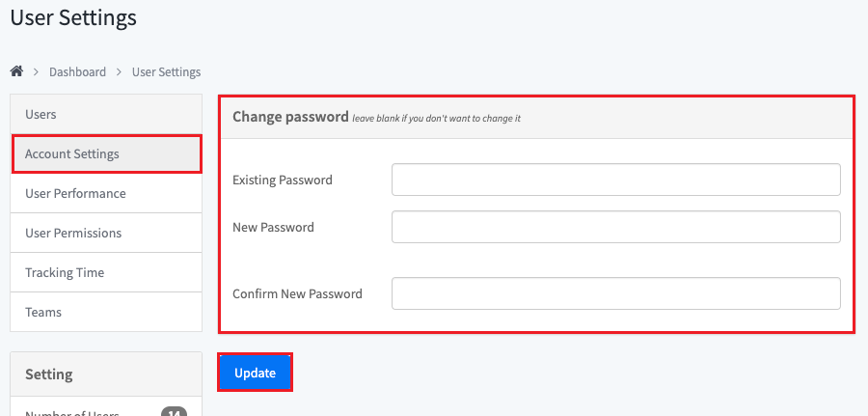
Task: Click the Setting panel header
Action: coord(48,374)
